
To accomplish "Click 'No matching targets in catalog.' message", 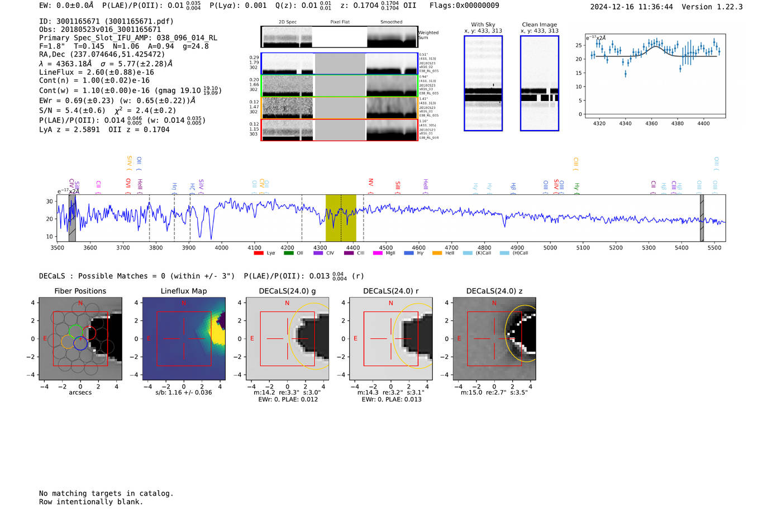I will [x=106, y=493].
